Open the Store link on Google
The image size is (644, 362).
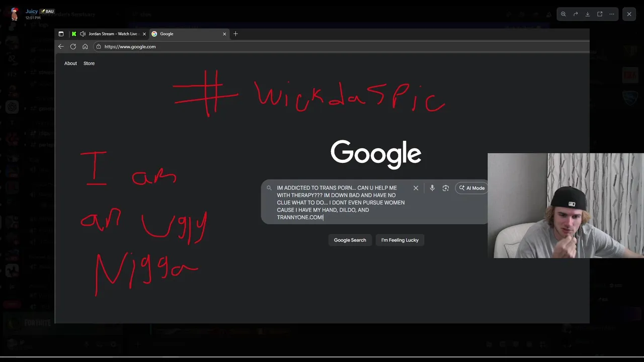coord(89,63)
